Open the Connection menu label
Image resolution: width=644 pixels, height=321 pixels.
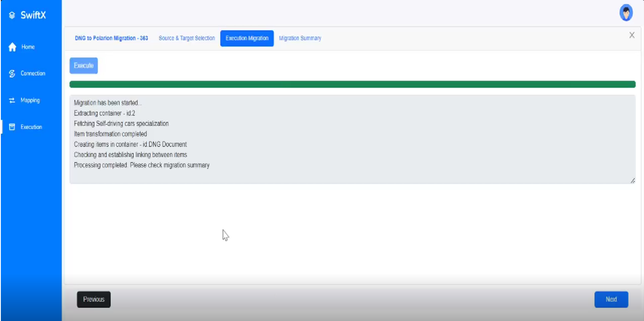[x=33, y=74]
